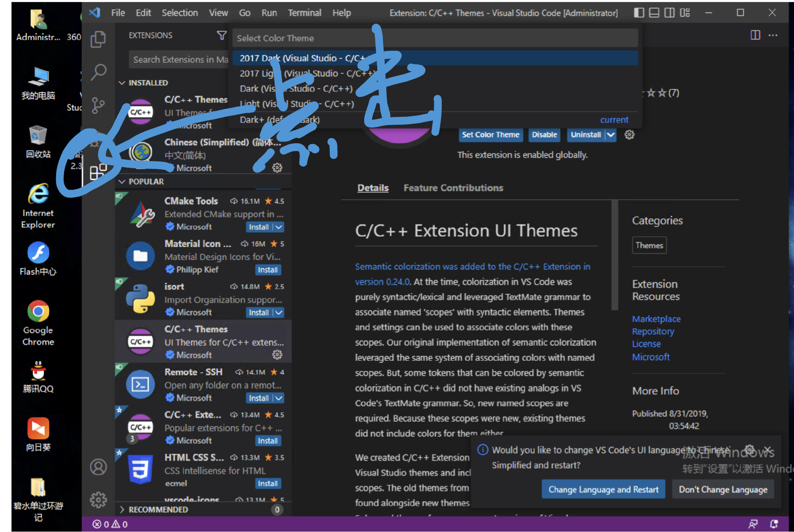Click the Material Icon Theme extension icon
Viewport: 794px width, 532px height.
(141, 256)
